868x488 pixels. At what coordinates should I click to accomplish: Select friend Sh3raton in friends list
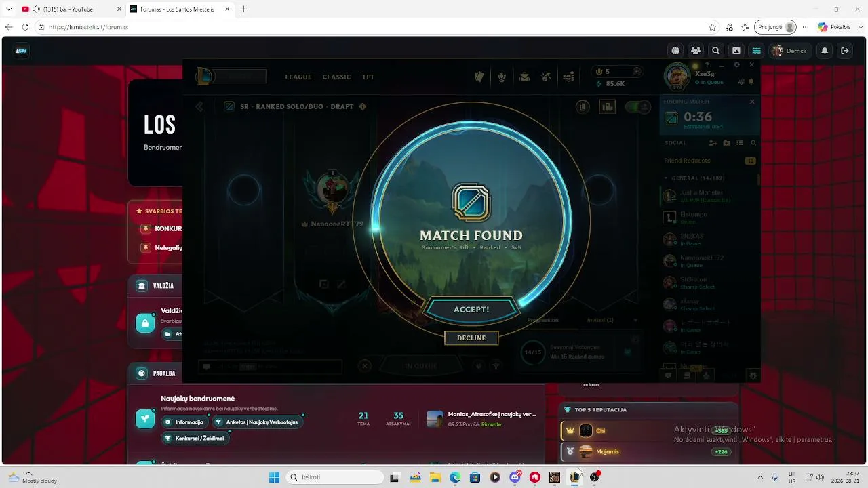pyautogui.click(x=709, y=283)
